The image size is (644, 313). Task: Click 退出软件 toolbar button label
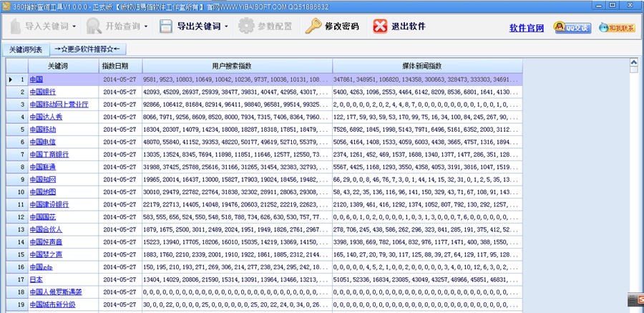(409, 27)
